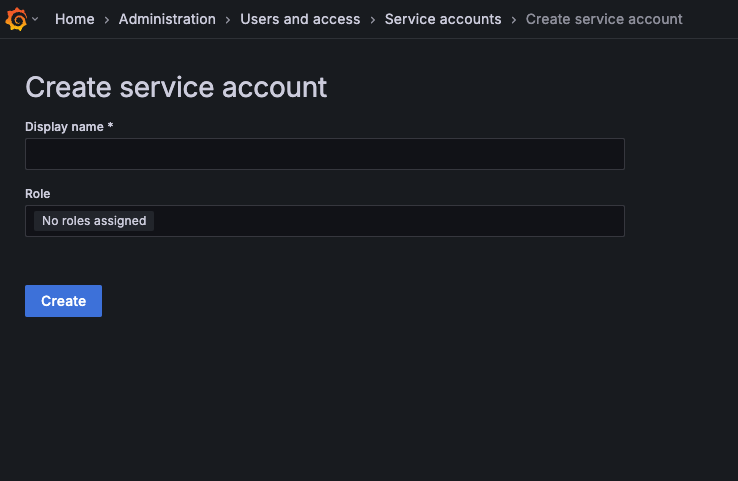Image resolution: width=738 pixels, height=481 pixels.
Task: Navigate to Users and access breadcrumb
Action: [x=300, y=19]
